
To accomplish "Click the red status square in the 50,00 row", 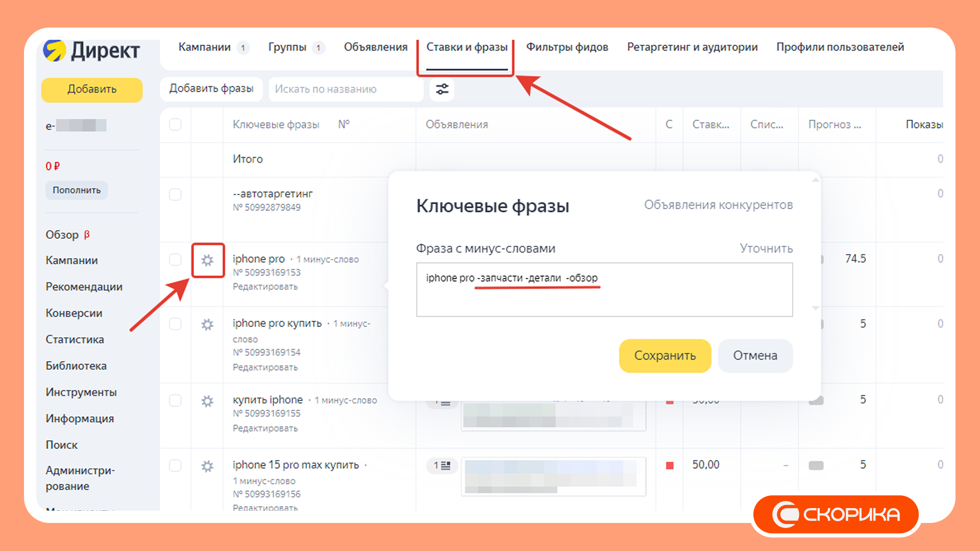I will [670, 465].
